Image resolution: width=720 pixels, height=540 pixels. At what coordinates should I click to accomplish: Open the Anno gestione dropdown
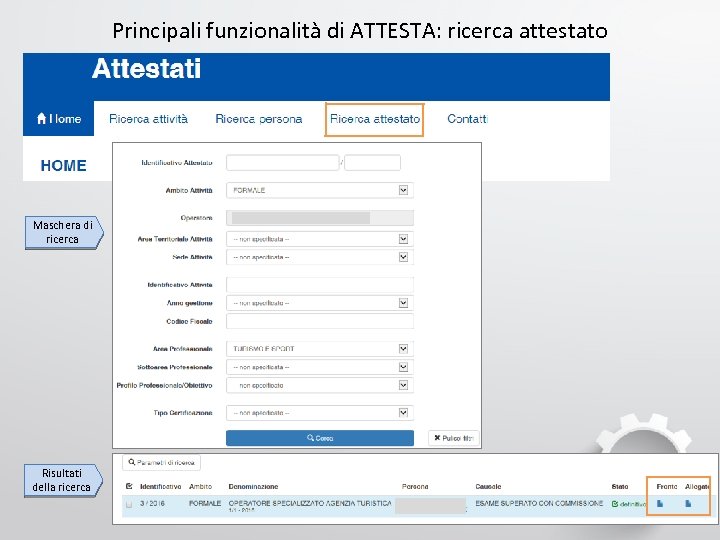click(x=320, y=303)
